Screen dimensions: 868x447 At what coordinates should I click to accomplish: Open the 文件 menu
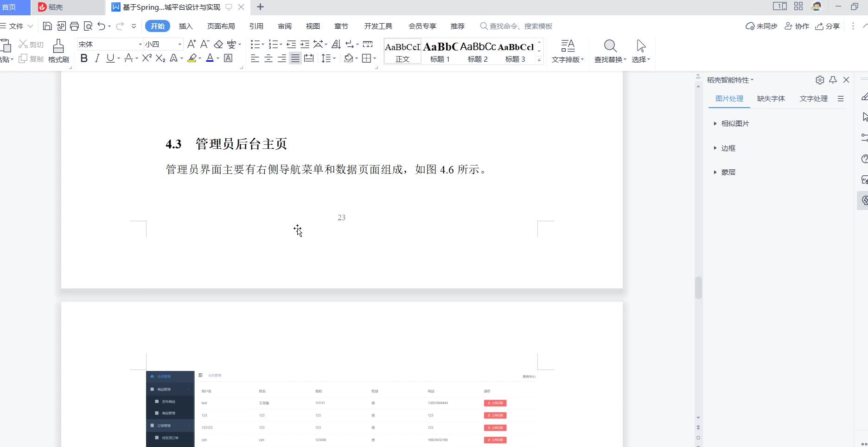click(16, 26)
